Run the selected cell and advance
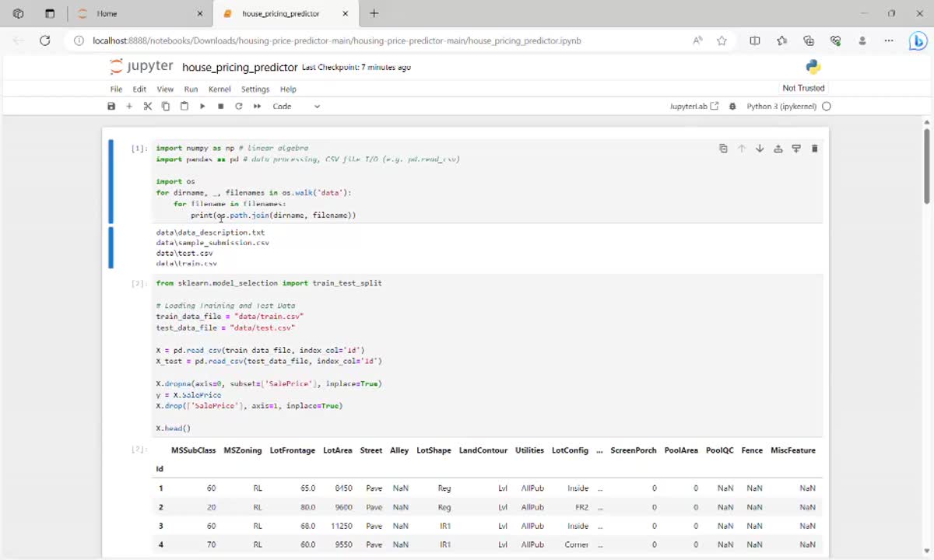 pos(202,107)
